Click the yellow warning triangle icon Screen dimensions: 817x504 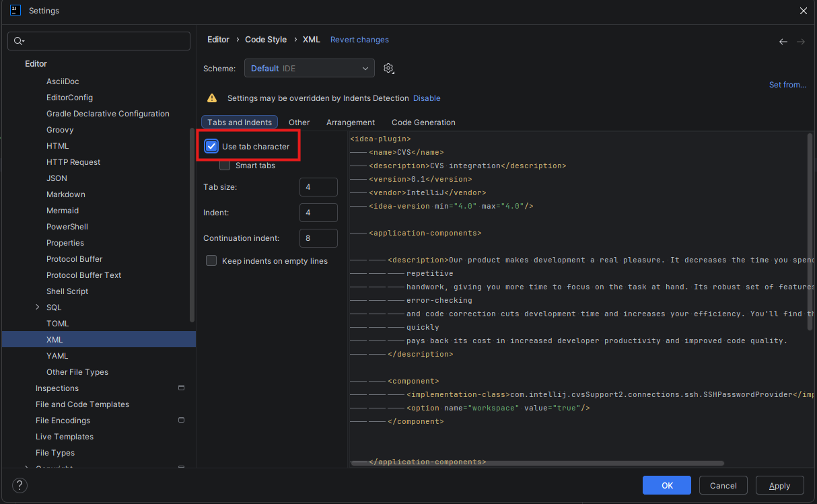tap(212, 98)
